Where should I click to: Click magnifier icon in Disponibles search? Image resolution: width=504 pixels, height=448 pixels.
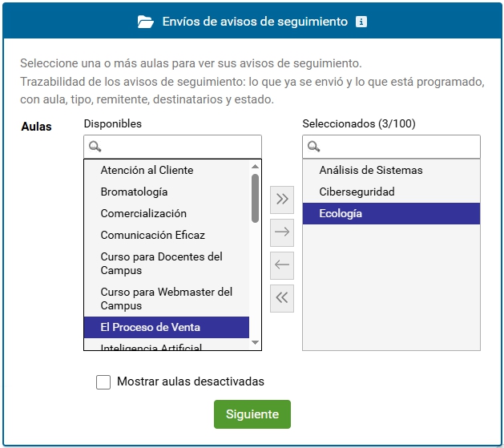(x=95, y=147)
